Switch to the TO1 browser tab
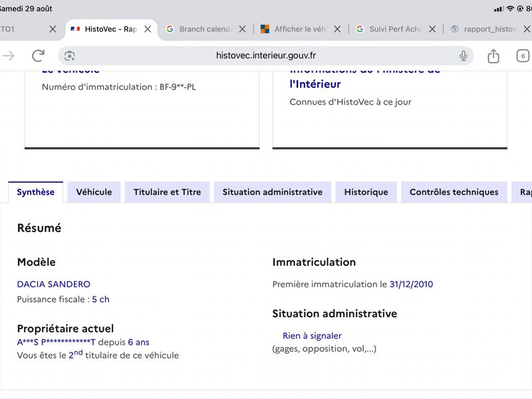This screenshot has width=532, height=399. [7, 29]
